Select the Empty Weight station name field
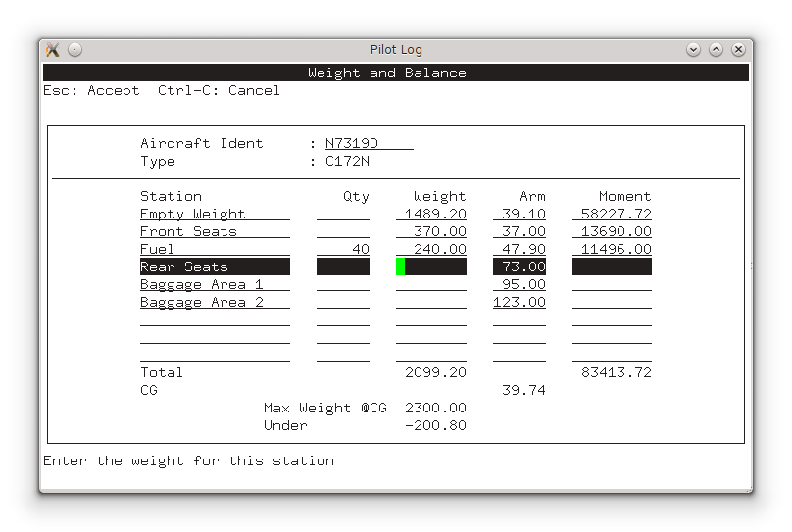792x532 pixels. pyautogui.click(x=215, y=215)
